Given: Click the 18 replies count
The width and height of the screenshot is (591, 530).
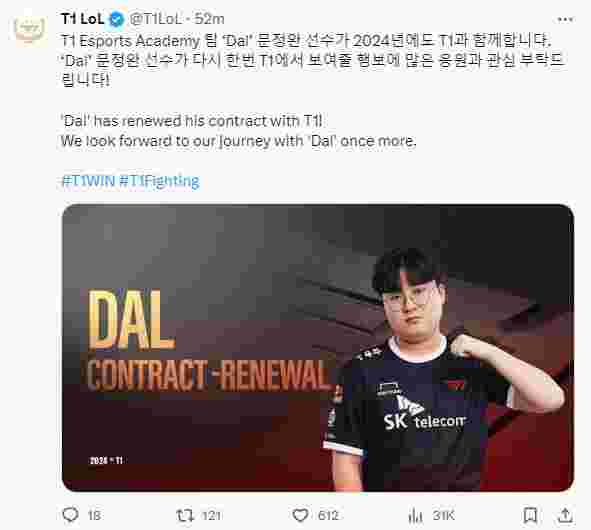Looking at the screenshot, I should click(94, 515).
